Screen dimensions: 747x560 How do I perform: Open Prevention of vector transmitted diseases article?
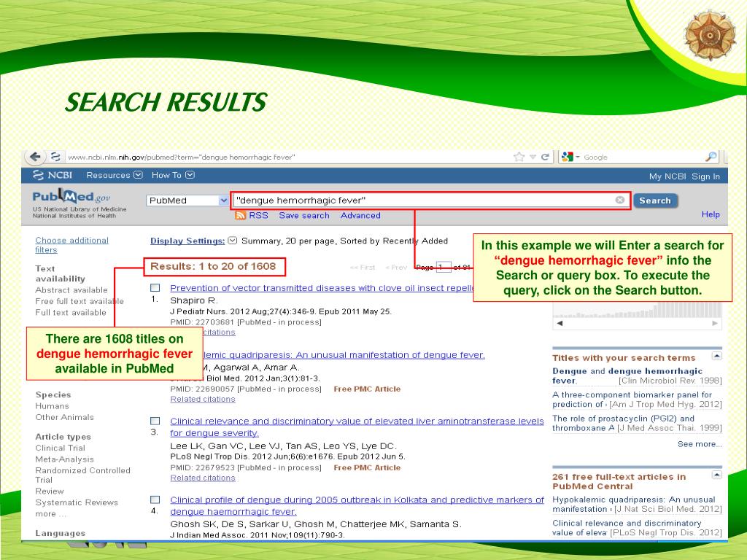tap(322, 287)
